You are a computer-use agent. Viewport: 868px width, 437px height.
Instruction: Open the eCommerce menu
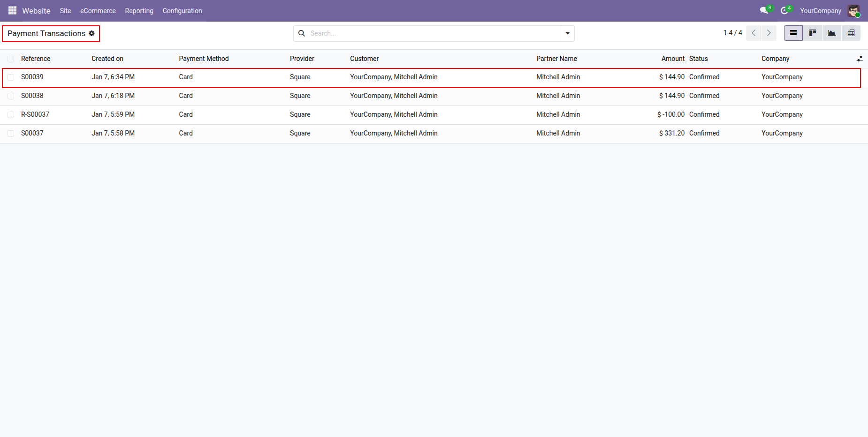click(x=98, y=11)
